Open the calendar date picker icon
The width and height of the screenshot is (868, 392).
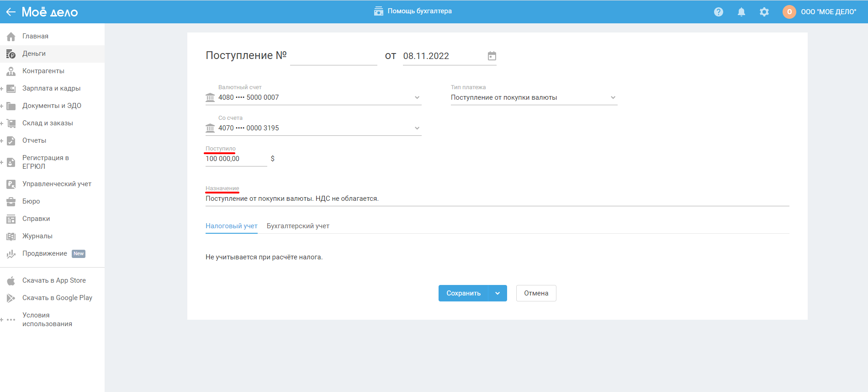(492, 56)
